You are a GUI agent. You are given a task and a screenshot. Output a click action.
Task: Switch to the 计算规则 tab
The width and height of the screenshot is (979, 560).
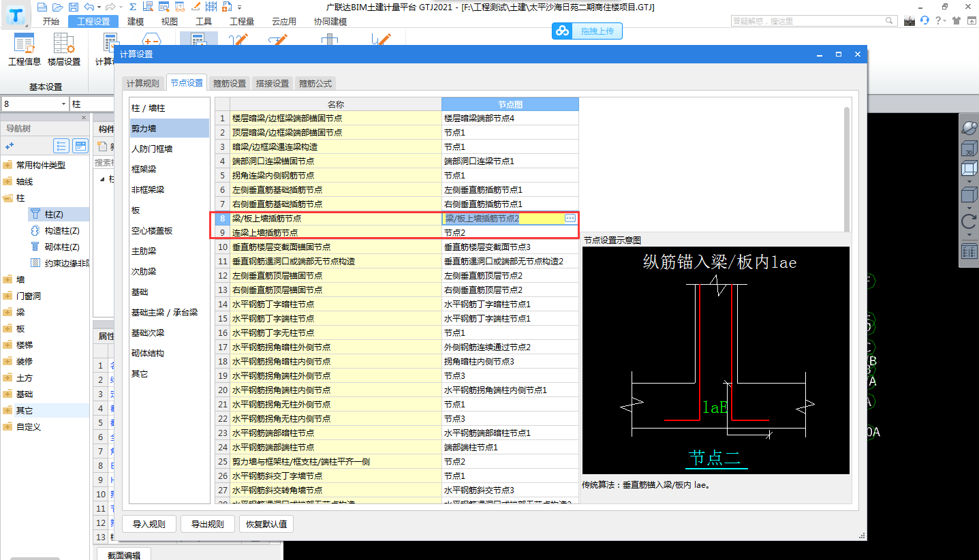click(x=143, y=83)
